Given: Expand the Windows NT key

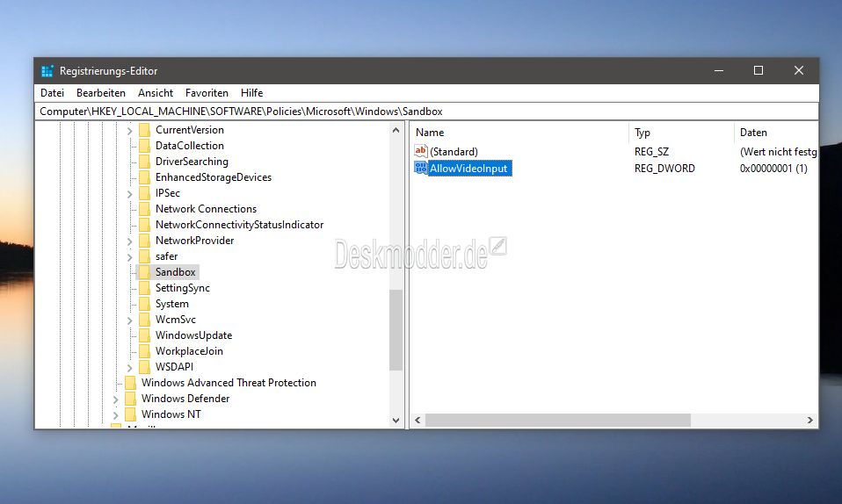Looking at the screenshot, I should (115, 415).
